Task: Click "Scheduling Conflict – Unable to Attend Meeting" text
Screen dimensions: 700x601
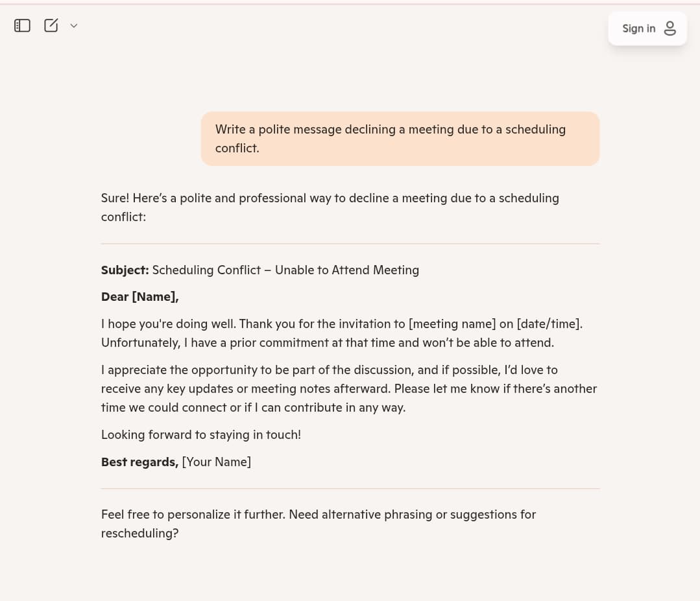Action: 285,270
